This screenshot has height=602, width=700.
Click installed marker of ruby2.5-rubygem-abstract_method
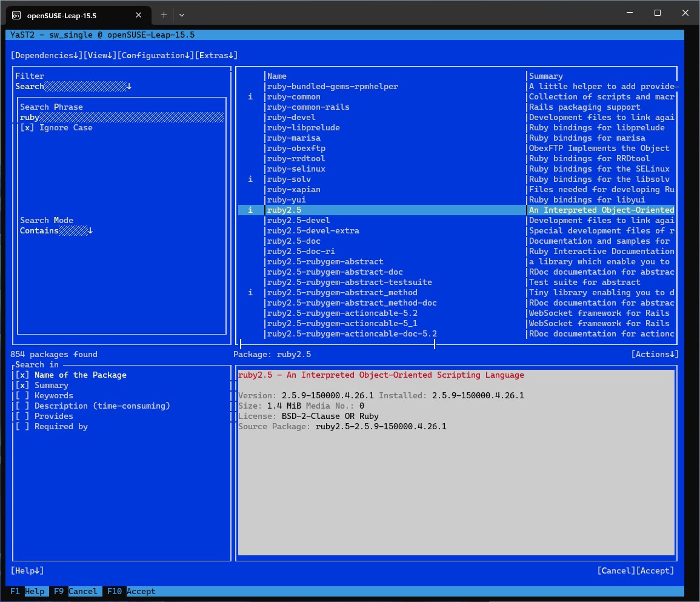point(250,293)
